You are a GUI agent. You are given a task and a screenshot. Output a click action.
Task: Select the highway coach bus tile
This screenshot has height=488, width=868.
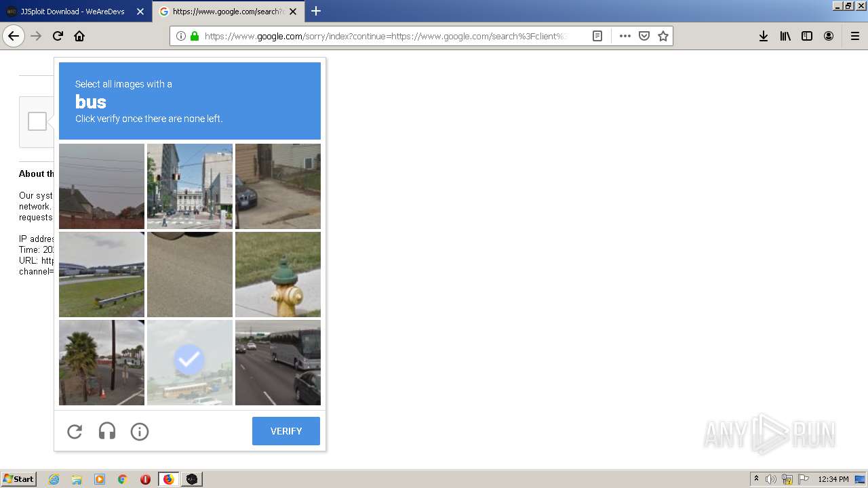point(278,363)
